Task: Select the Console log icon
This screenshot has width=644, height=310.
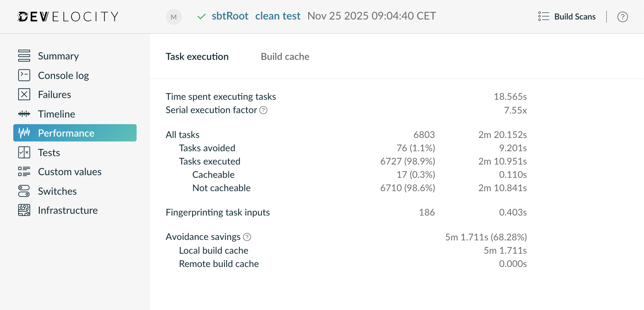Action: (x=24, y=75)
